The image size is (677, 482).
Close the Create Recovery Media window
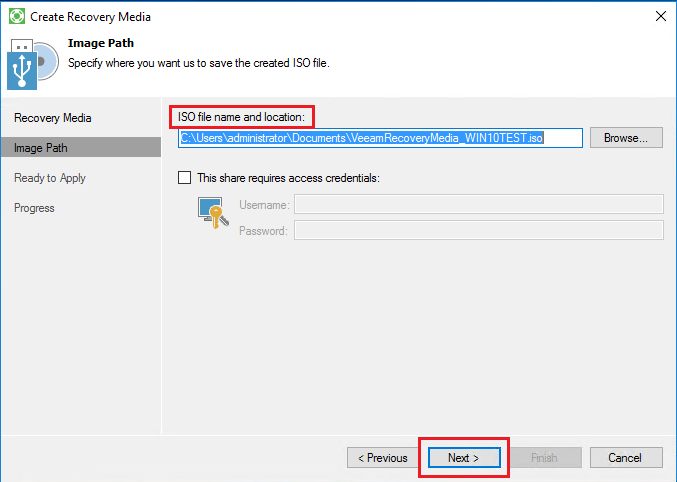click(660, 16)
